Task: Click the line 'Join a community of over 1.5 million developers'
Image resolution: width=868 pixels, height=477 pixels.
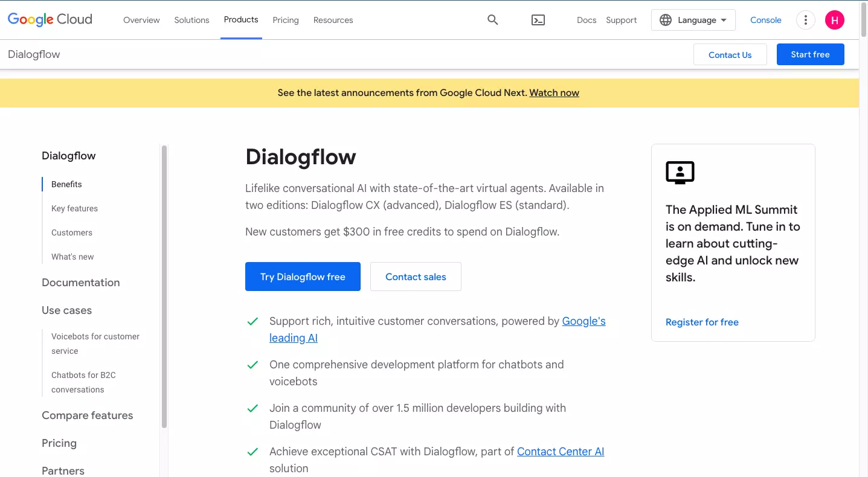Action: (x=418, y=416)
